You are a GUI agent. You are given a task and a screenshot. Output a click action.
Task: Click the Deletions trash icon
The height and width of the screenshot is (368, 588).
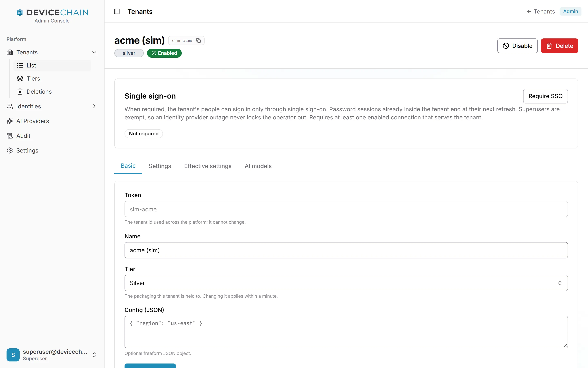click(x=20, y=92)
